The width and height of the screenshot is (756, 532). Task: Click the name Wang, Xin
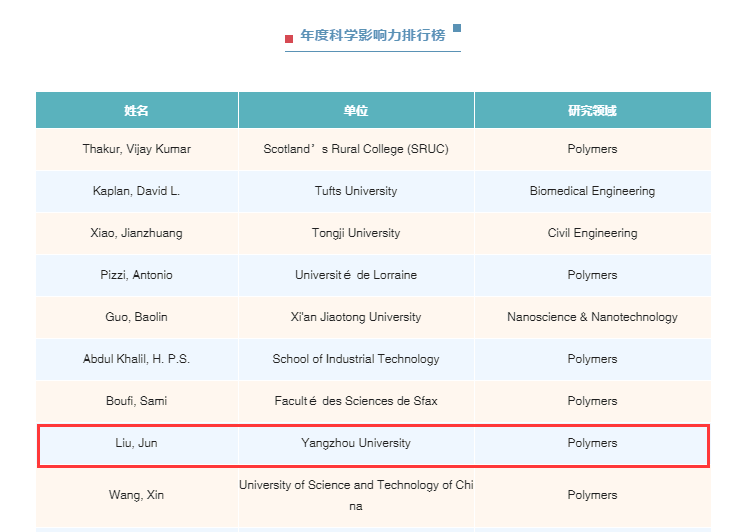(x=137, y=495)
